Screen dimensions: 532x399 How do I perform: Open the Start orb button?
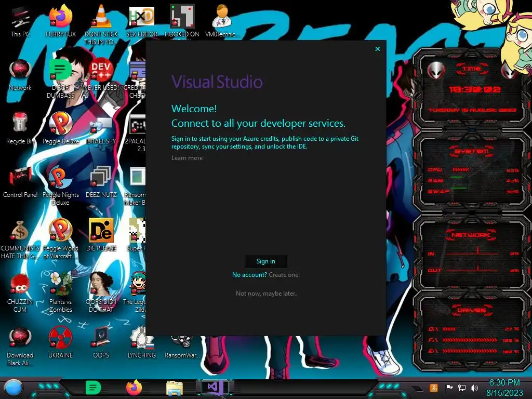coord(14,388)
